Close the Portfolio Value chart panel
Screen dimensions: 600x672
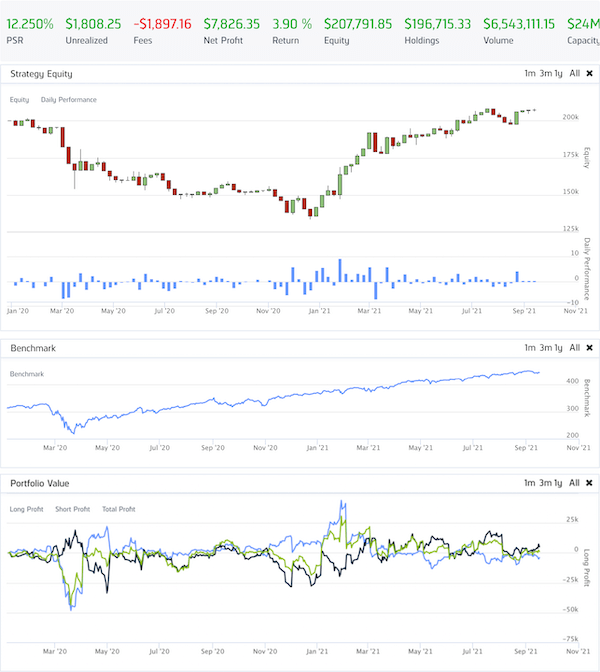pyautogui.click(x=589, y=483)
